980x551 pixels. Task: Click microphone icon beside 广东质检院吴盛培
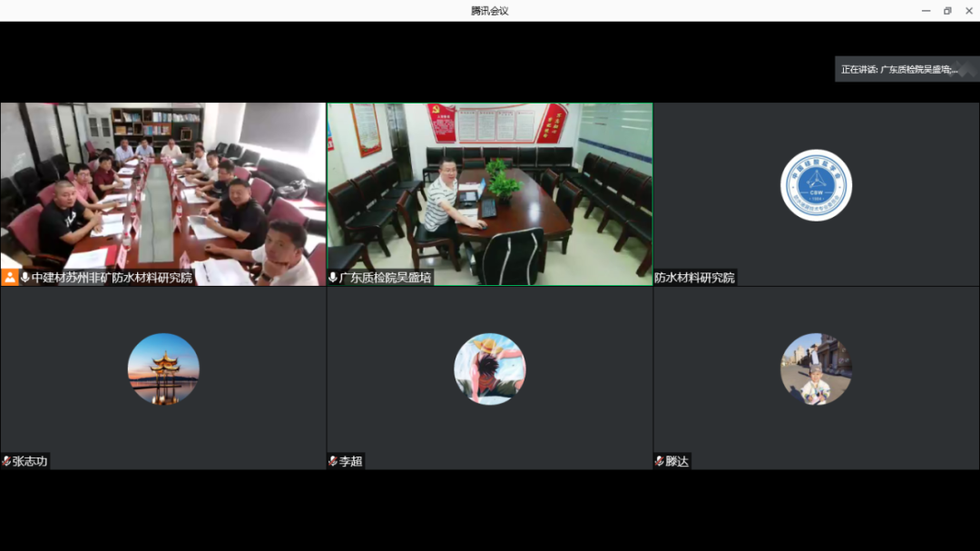tap(333, 277)
